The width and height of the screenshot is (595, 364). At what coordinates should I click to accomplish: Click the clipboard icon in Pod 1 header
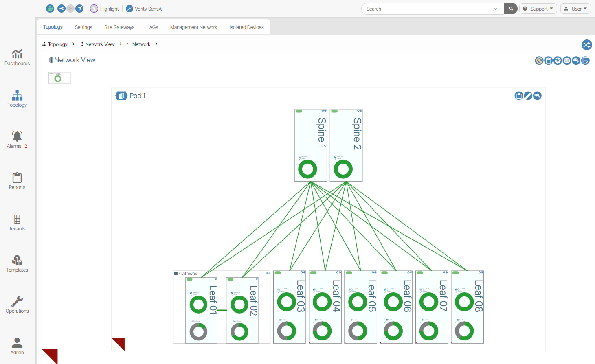click(x=518, y=96)
